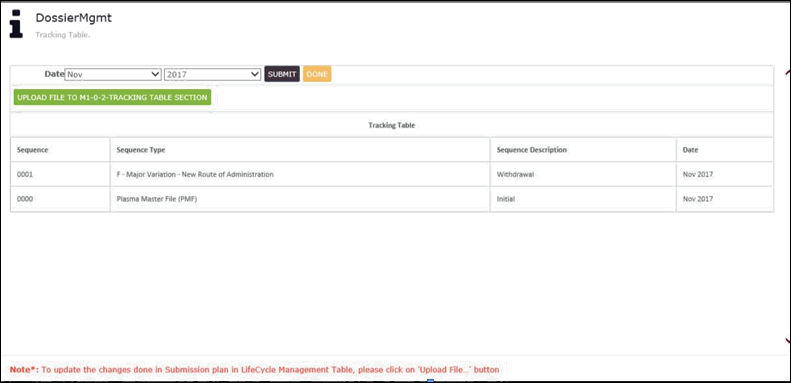
Task: Click Upload File to M1-0-2-Tracking Table Section
Action: (112, 97)
